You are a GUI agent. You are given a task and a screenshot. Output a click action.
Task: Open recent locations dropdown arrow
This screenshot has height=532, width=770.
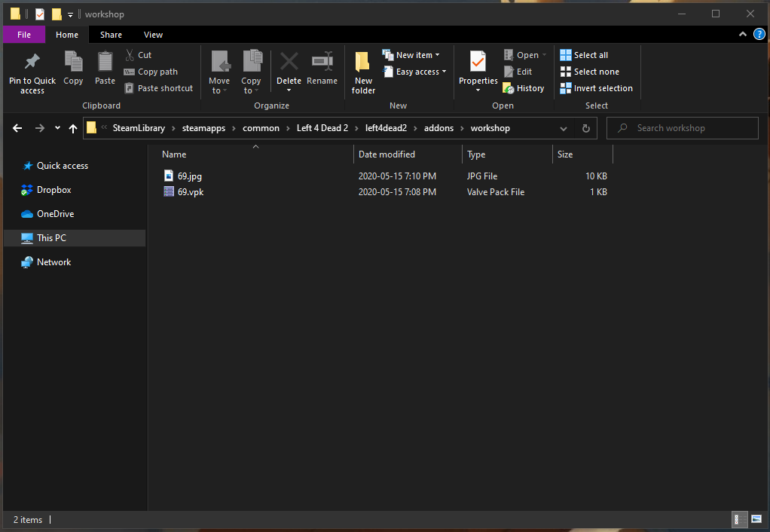(x=57, y=128)
